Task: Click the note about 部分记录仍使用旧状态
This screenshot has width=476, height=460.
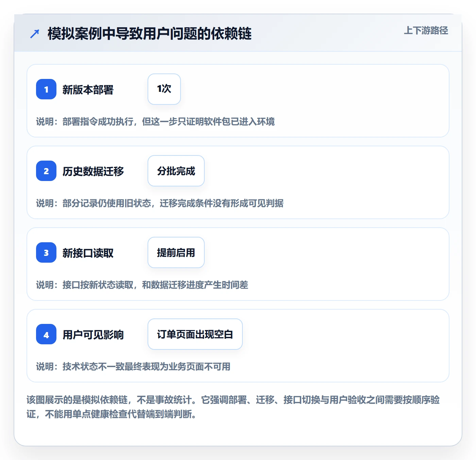Action: pos(160,203)
